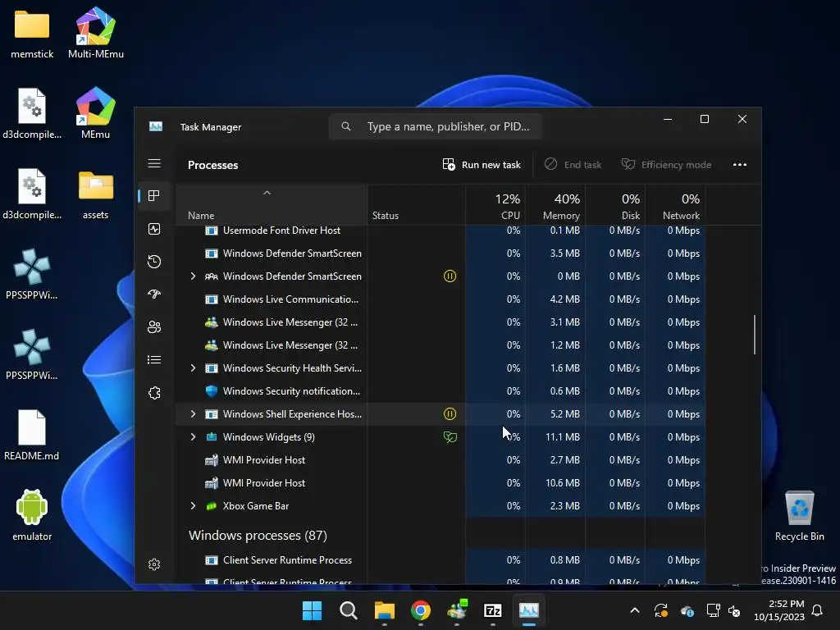Viewport: 840px width, 630px height.
Task: Select the Multi-MEmu desktop shortcut
Action: coord(96,32)
